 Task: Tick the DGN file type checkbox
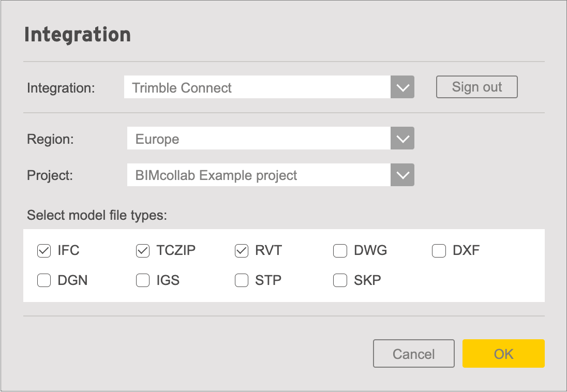coord(44,280)
